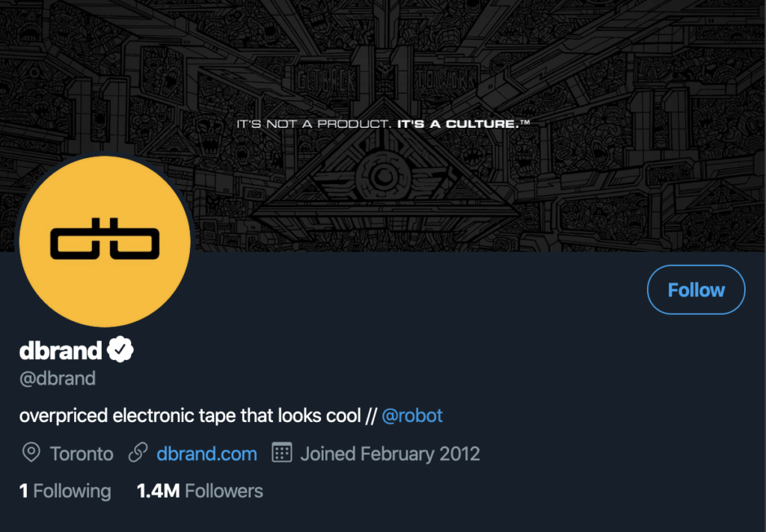Click the @dbrand handle text
The width and height of the screenshot is (766, 532).
(58, 379)
